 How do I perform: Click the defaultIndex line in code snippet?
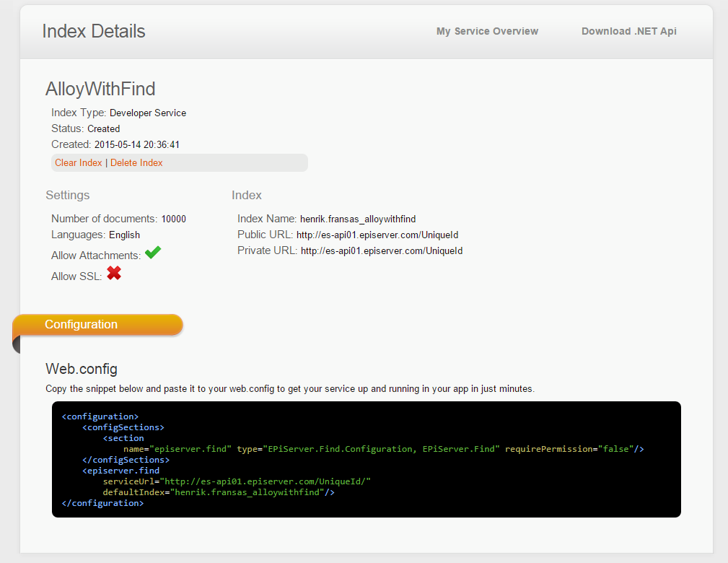point(218,492)
